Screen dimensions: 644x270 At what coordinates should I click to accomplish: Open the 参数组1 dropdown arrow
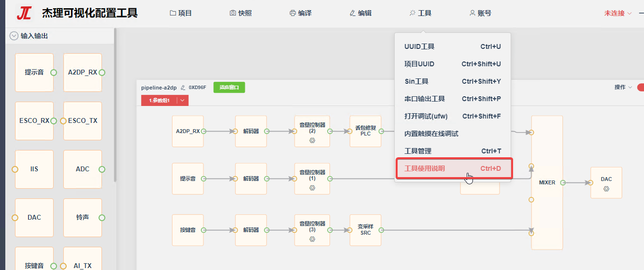pyautogui.click(x=183, y=100)
